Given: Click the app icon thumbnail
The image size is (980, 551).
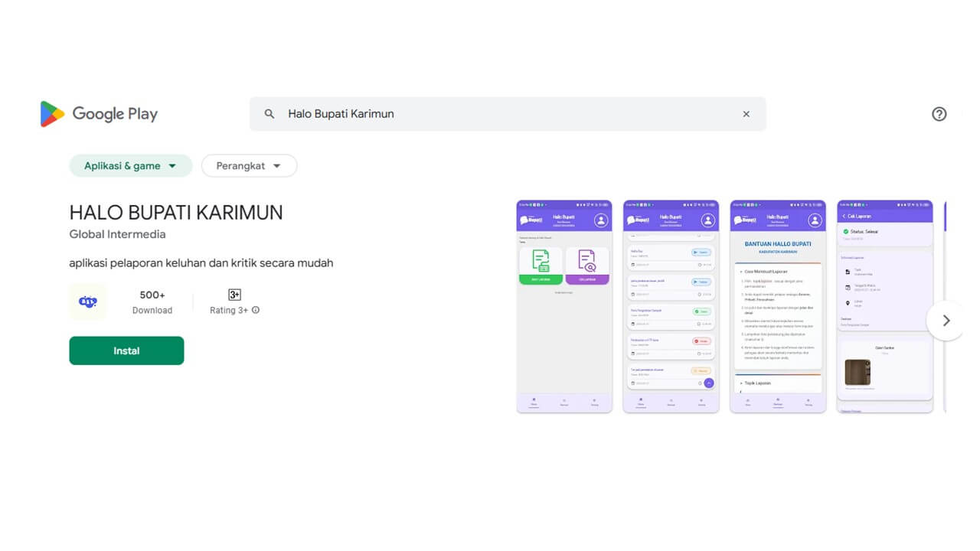Looking at the screenshot, I should pos(88,302).
